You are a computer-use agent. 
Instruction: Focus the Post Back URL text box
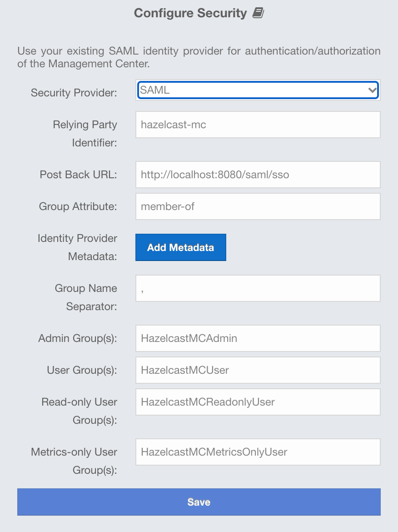pos(258,175)
